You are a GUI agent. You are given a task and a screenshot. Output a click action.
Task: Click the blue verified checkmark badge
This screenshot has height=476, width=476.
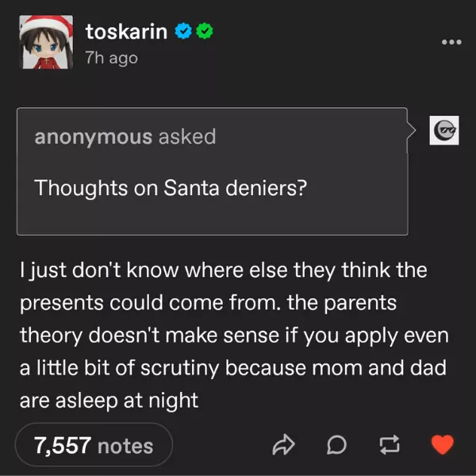(182, 32)
